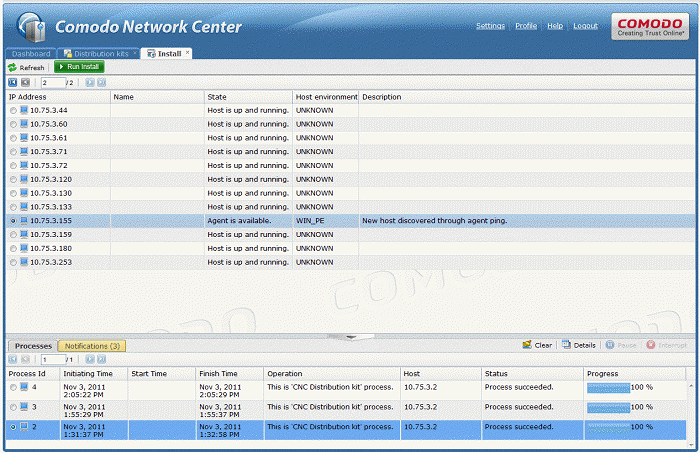Image resolution: width=700 pixels, height=453 pixels.
Task: Go to next page of process list
Action: tap(90, 359)
